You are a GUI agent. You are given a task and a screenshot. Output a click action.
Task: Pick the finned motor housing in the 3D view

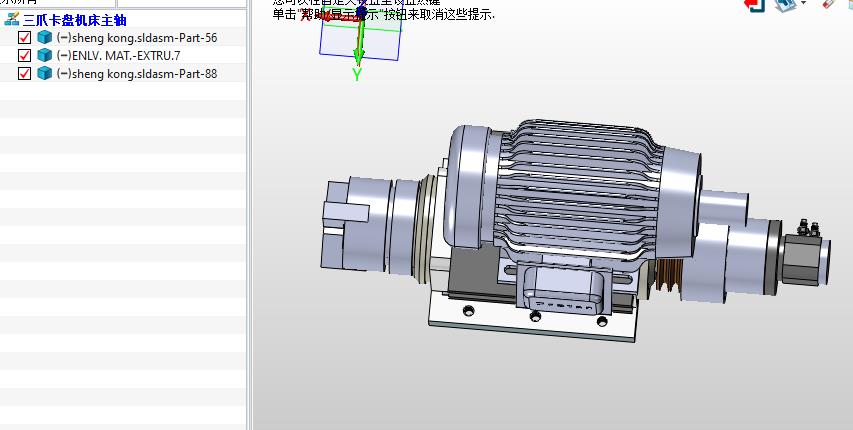(579, 191)
